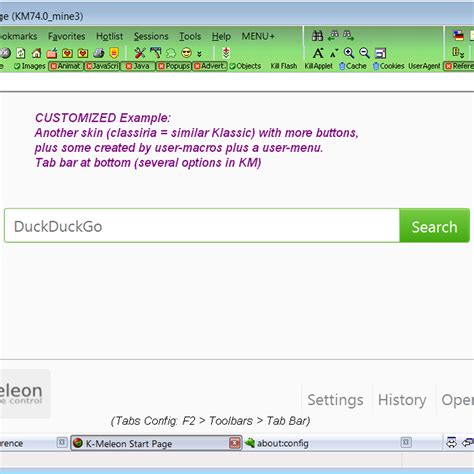Screen dimensions: 474x474
Task: Open the Hotlist menu
Action: (109, 36)
